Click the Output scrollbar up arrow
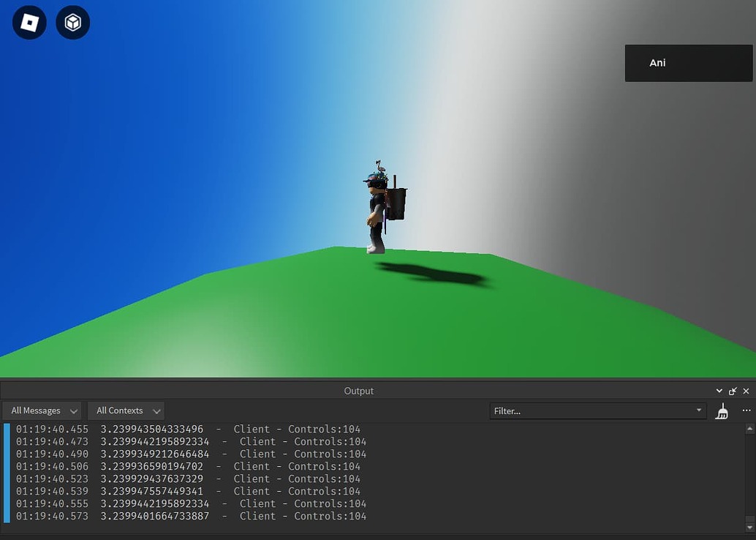 click(x=750, y=428)
